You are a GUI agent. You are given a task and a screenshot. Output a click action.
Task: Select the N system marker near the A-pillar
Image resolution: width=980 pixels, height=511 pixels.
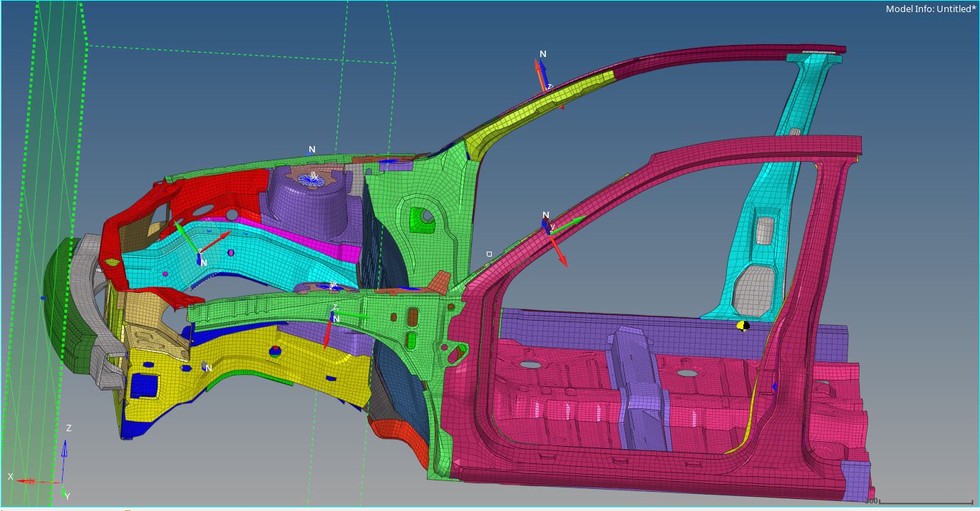[546, 214]
